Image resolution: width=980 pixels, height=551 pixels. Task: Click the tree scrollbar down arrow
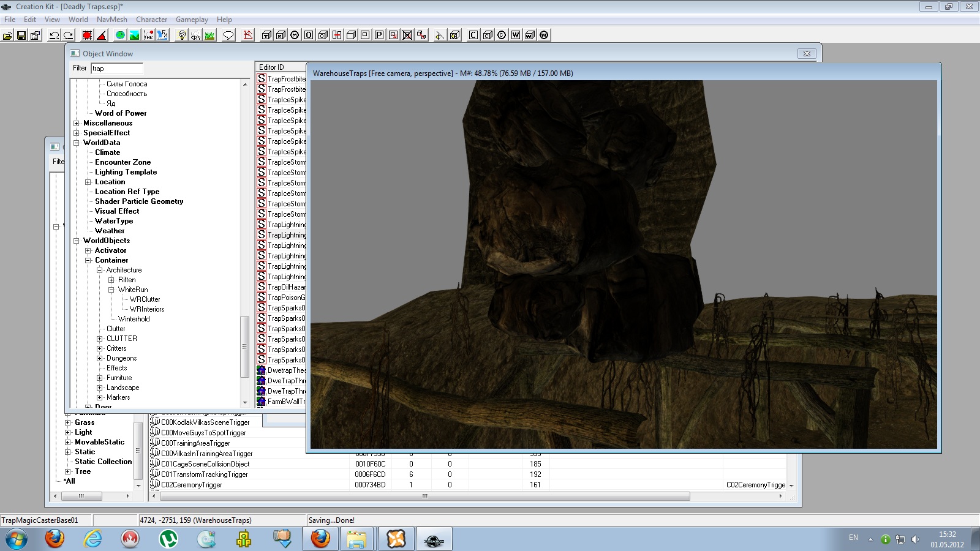point(245,402)
